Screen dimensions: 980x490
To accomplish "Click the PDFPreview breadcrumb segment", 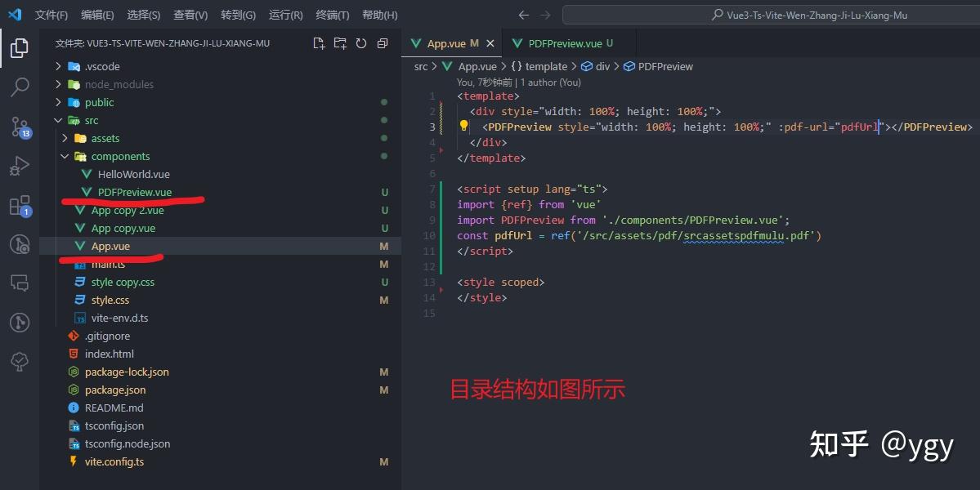I will 665,66.
